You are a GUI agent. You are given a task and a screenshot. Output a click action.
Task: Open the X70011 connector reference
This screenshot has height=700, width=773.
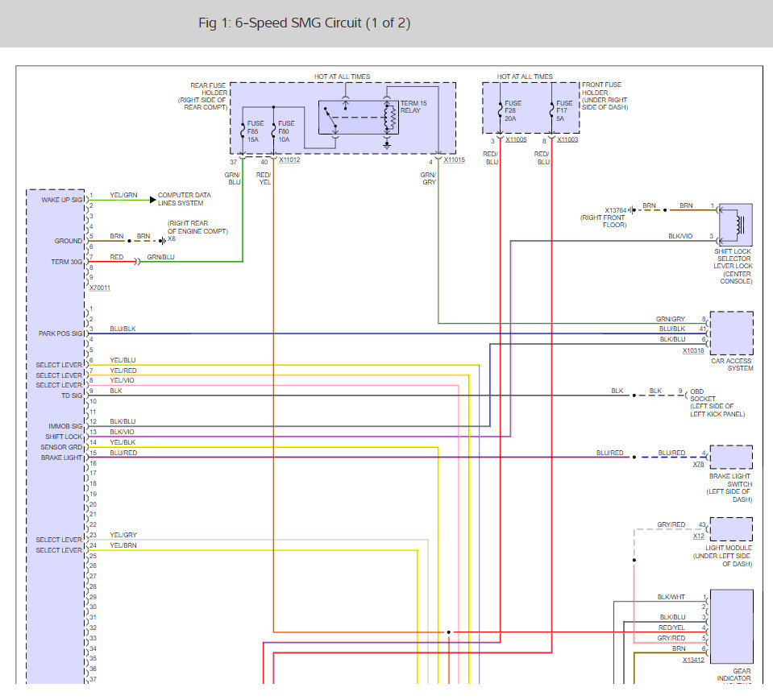pyautogui.click(x=101, y=288)
